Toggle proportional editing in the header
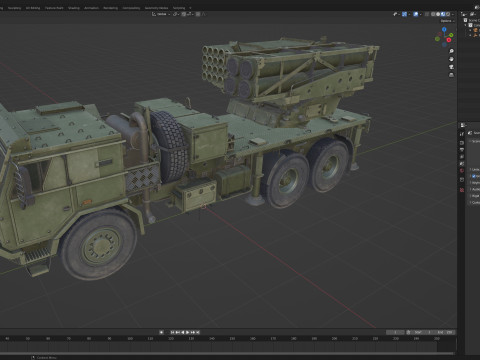Viewport: 480px width, 360px height. click(198, 14)
